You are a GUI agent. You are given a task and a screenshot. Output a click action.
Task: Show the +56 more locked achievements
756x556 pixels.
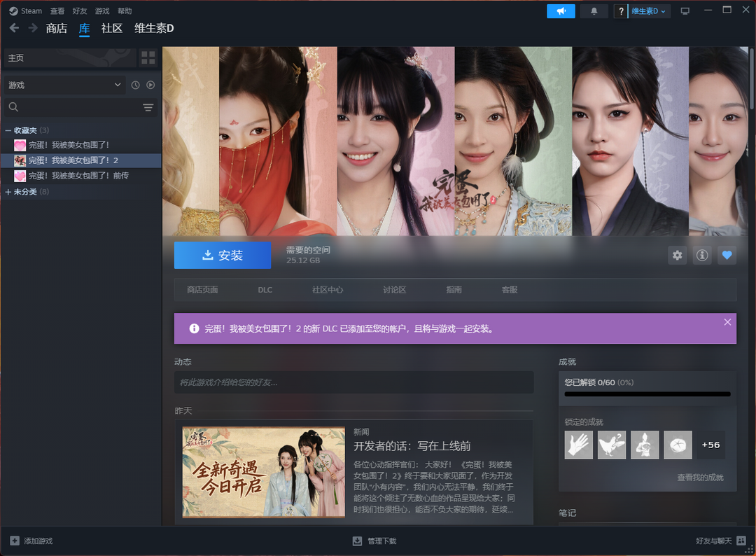click(710, 445)
